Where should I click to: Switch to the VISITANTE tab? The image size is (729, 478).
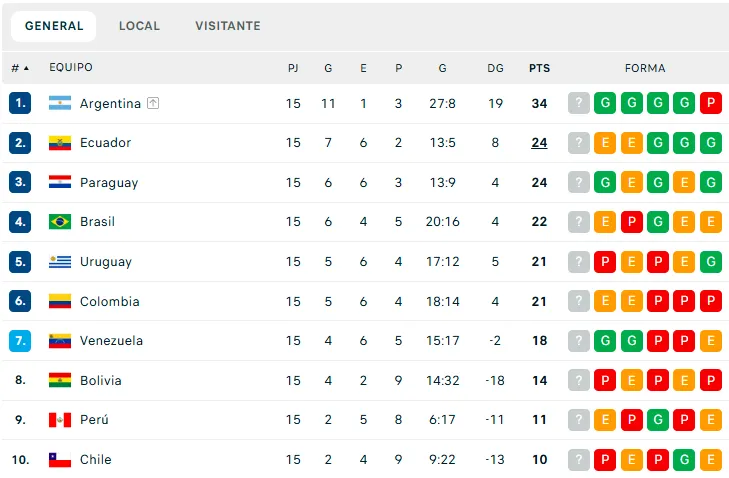[x=228, y=26]
